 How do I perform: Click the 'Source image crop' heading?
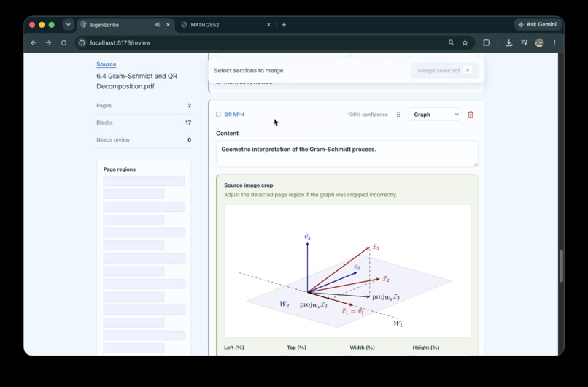(x=249, y=185)
